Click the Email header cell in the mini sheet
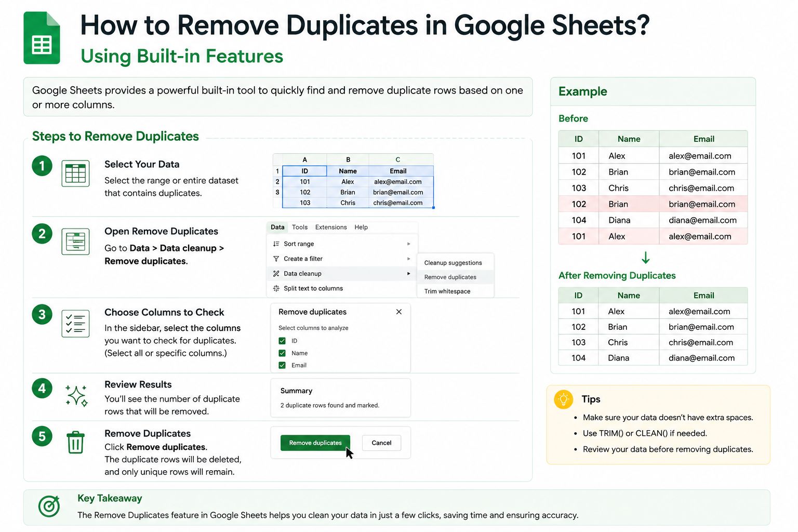798x532 pixels. click(x=398, y=171)
